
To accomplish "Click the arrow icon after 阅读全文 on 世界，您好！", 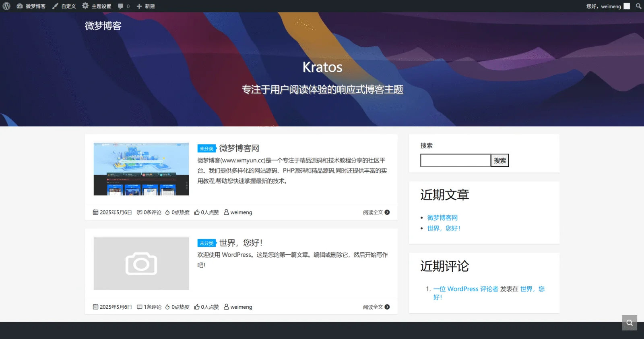I will pos(387,307).
